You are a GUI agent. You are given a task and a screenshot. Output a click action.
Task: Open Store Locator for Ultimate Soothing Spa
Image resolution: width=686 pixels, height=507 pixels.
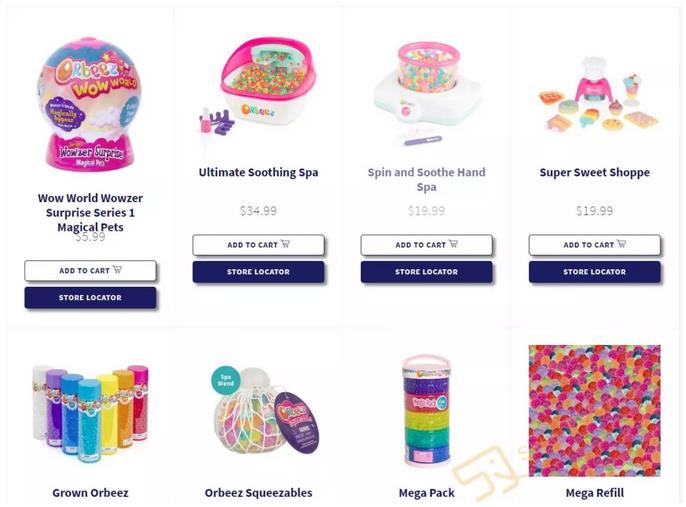[258, 272]
